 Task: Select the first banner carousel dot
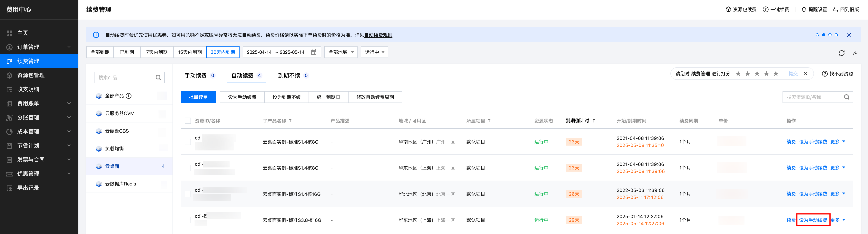pyautogui.click(x=817, y=35)
